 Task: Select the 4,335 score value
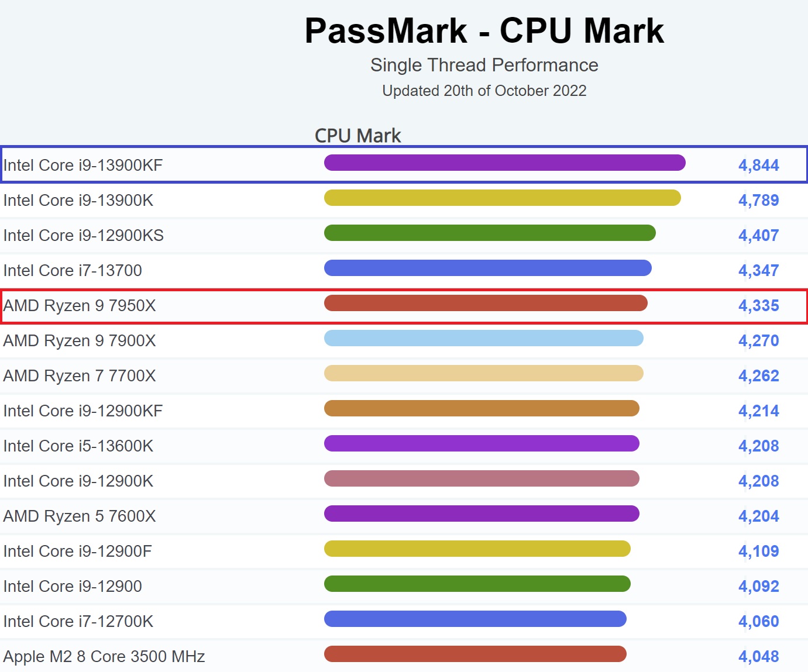point(758,306)
